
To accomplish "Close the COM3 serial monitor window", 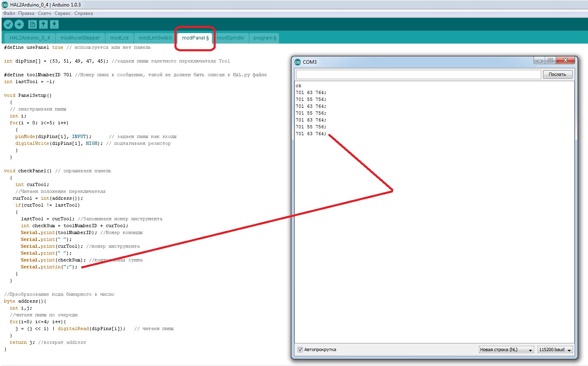I will coord(565,61).
